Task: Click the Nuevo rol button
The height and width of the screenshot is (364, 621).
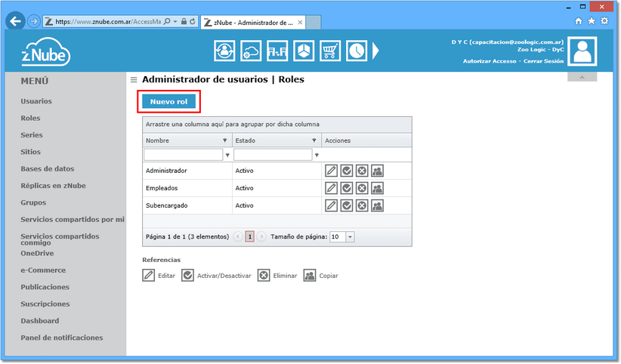Action: pos(168,101)
